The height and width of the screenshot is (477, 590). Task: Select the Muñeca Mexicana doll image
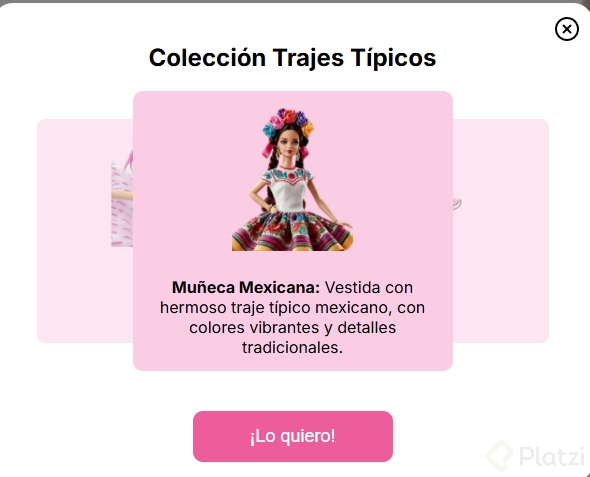292,179
